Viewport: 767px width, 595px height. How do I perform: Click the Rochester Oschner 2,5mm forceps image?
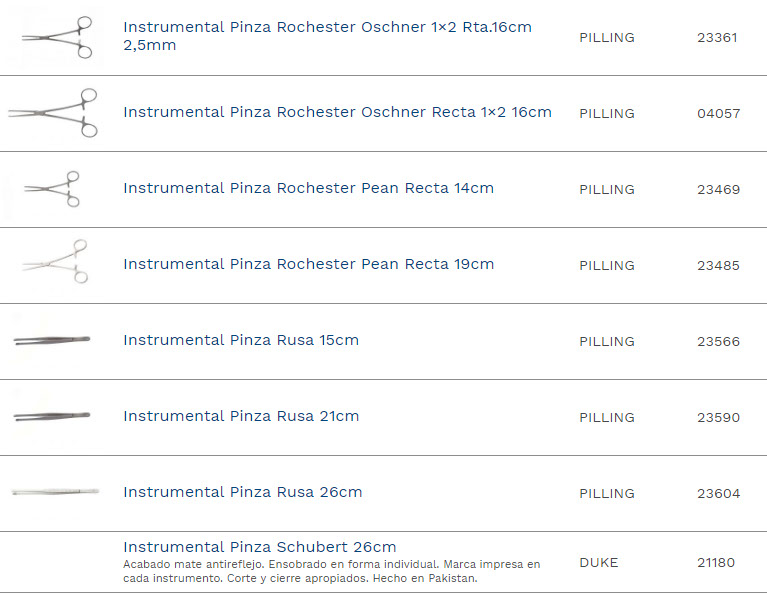click(57, 37)
